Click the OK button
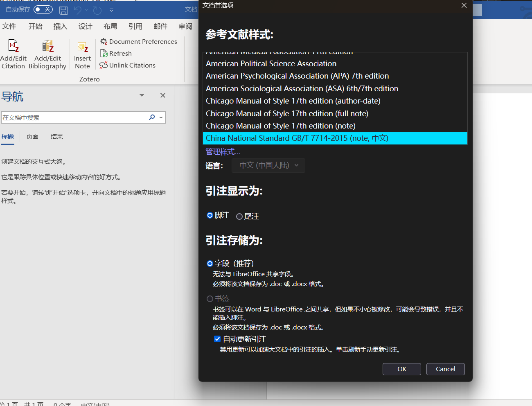This screenshot has width=532, height=406. (x=401, y=369)
